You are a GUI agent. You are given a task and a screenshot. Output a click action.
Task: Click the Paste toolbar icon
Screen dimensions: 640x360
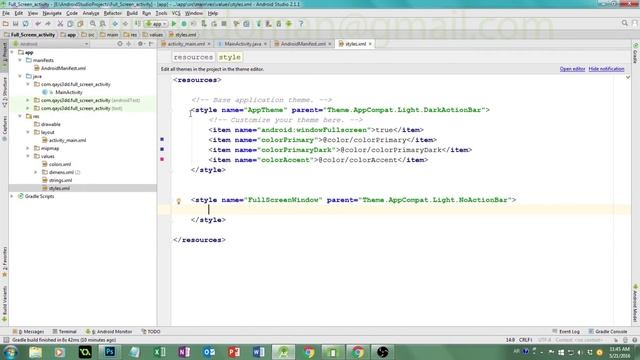click(x=80, y=24)
